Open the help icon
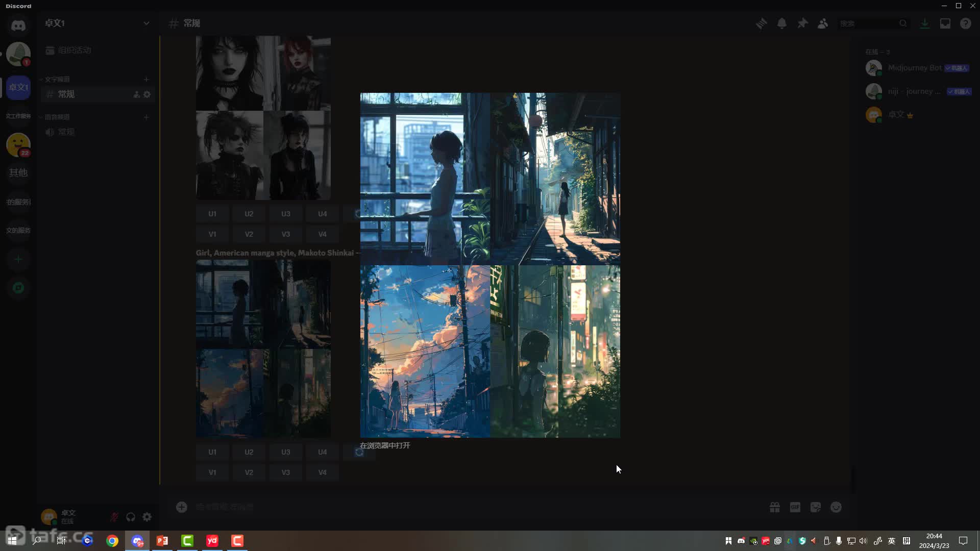This screenshot has width=980, height=551. point(965,23)
